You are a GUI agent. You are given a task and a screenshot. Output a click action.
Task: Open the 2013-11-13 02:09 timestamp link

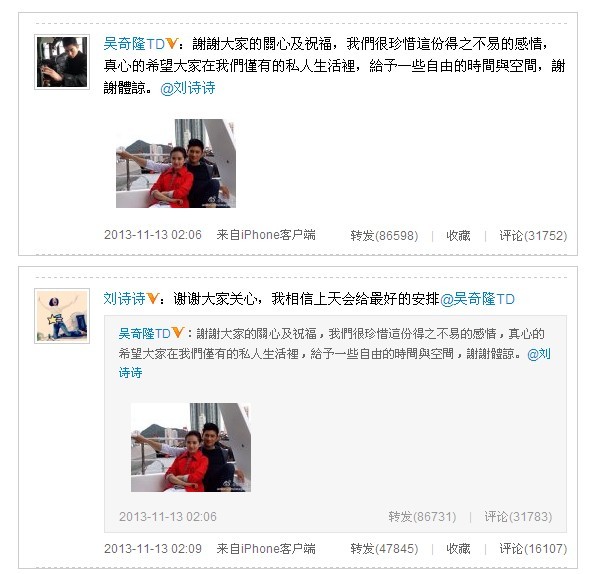pyautogui.click(x=153, y=548)
